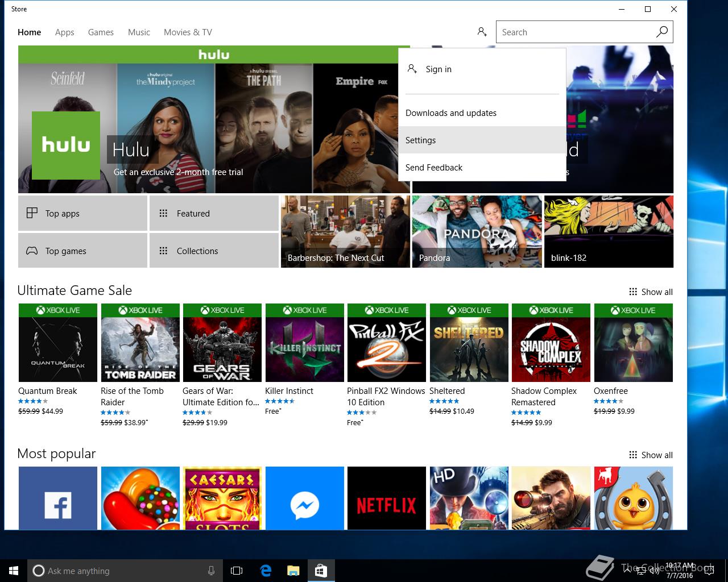
Task: Switch to the Movies & TV tab
Action: pyautogui.click(x=188, y=32)
